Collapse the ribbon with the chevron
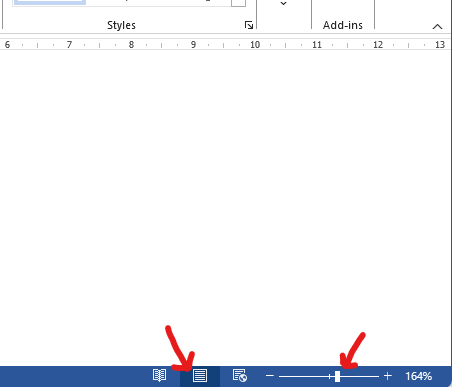The height and width of the screenshot is (387, 452). coord(437,26)
